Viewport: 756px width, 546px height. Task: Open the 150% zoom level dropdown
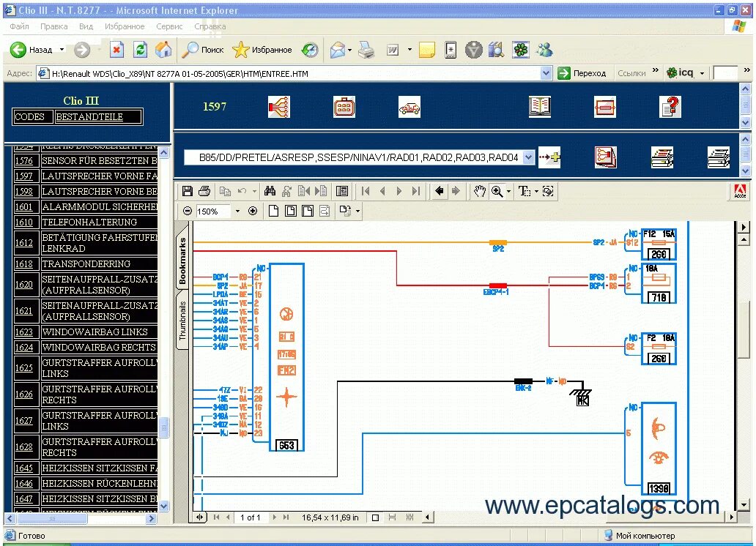[x=237, y=212]
